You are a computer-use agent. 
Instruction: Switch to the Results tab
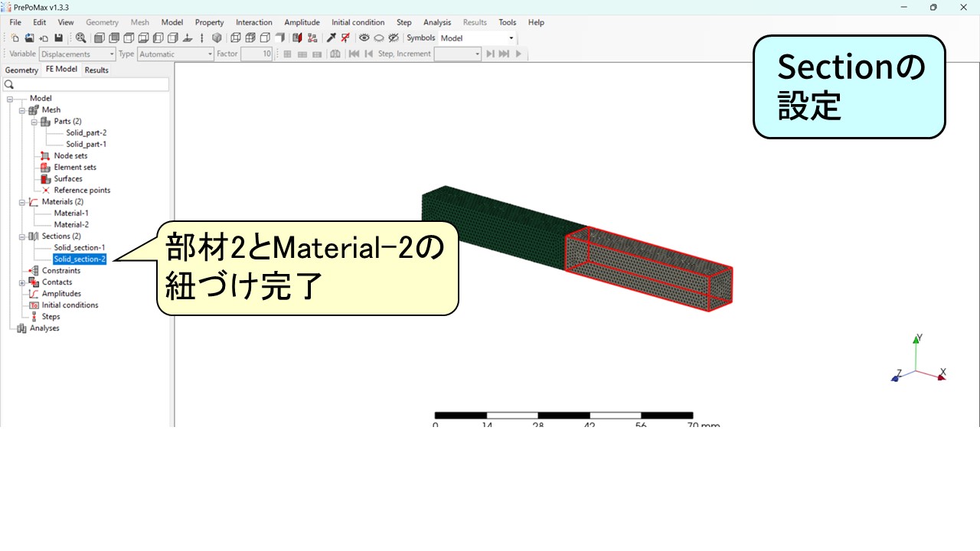pos(96,70)
